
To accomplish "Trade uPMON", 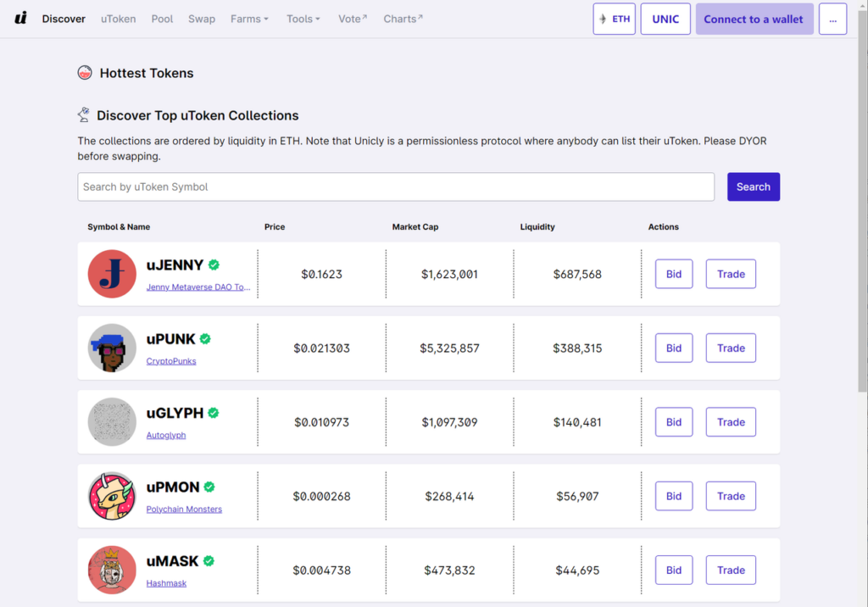I will click(x=731, y=496).
